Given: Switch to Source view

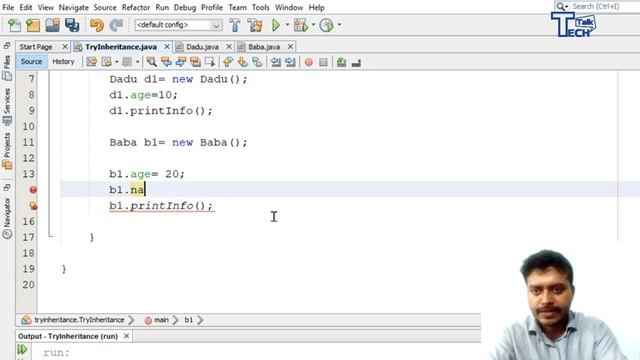Looking at the screenshot, I should pyautogui.click(x=31, y=62).
